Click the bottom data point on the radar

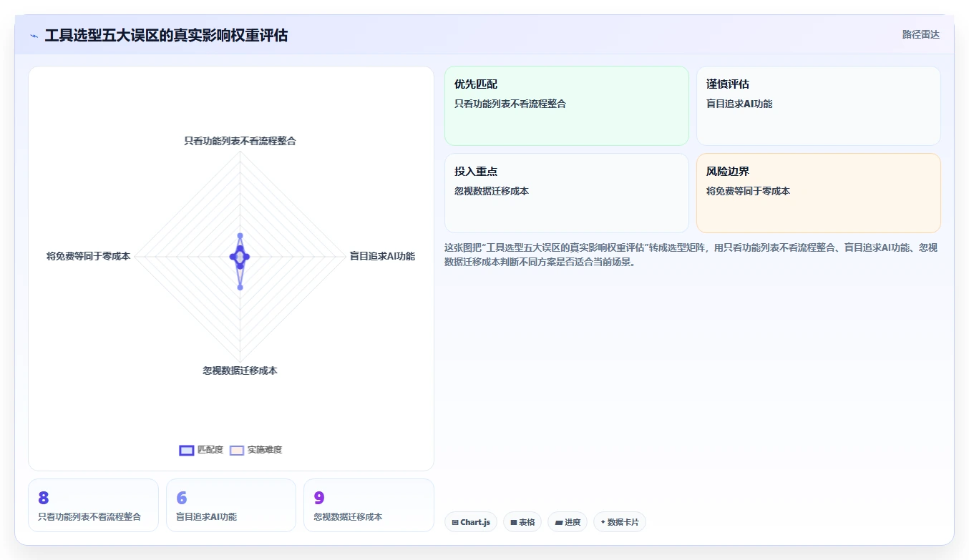pyautogui.click(x=240, y=288)
